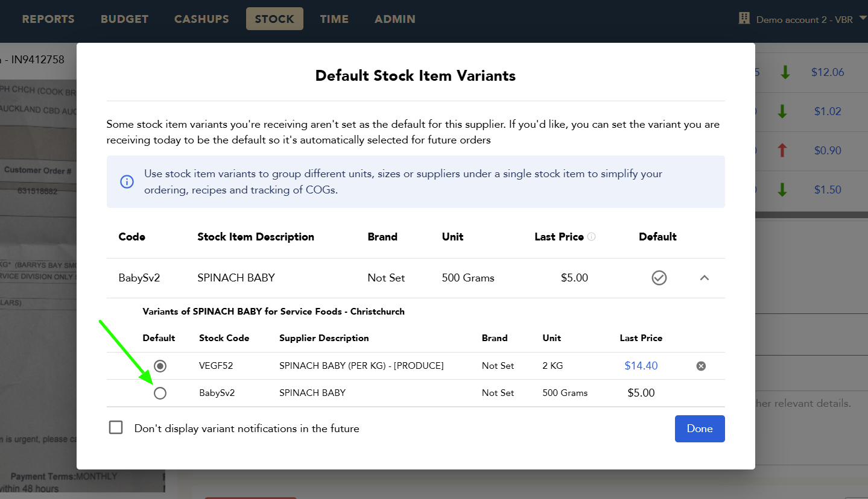Click the info icon in the blue notice
The width and height of the screenshot is (868, 499).
point(127,181)
